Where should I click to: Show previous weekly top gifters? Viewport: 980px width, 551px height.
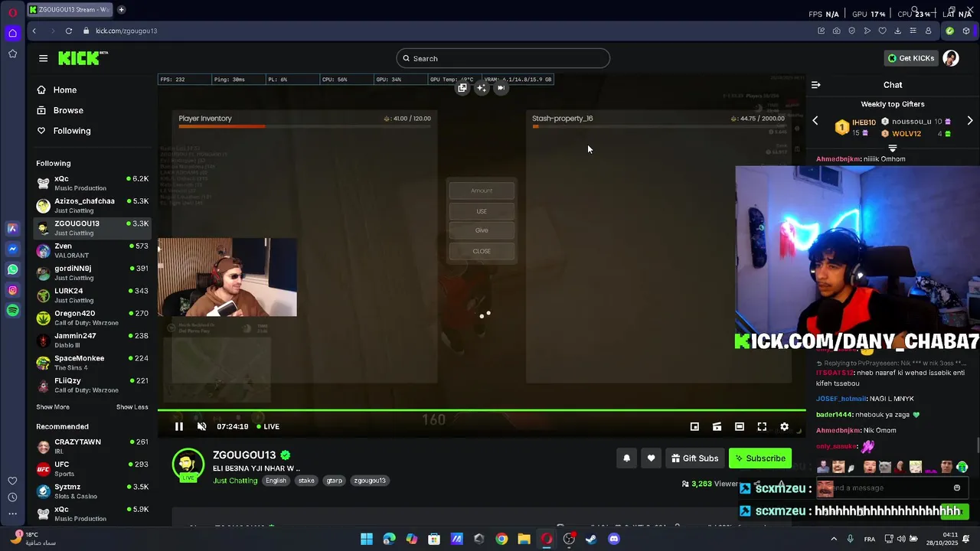click(x=815, y=121)
